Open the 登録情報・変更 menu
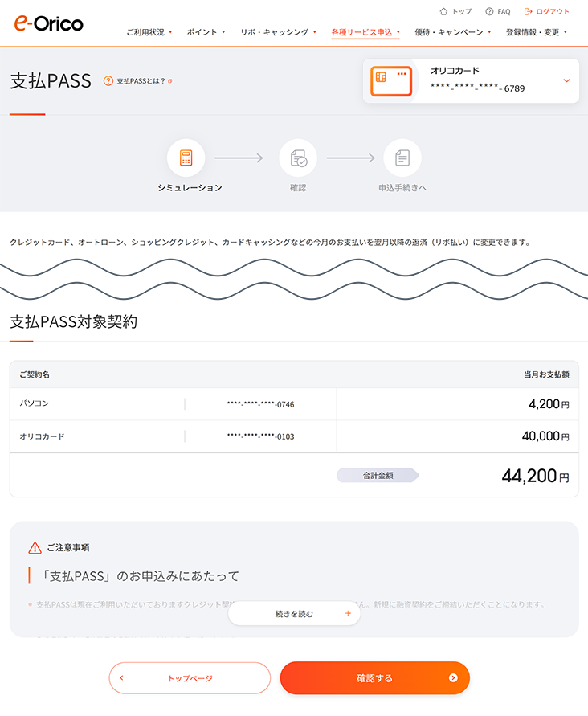 click(537, 32)
